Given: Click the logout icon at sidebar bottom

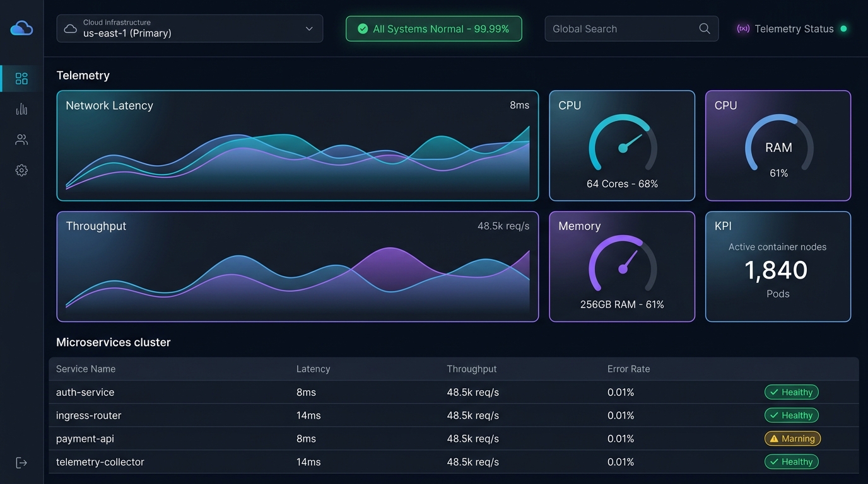Looking at the screenshot, I should [21, 463].
